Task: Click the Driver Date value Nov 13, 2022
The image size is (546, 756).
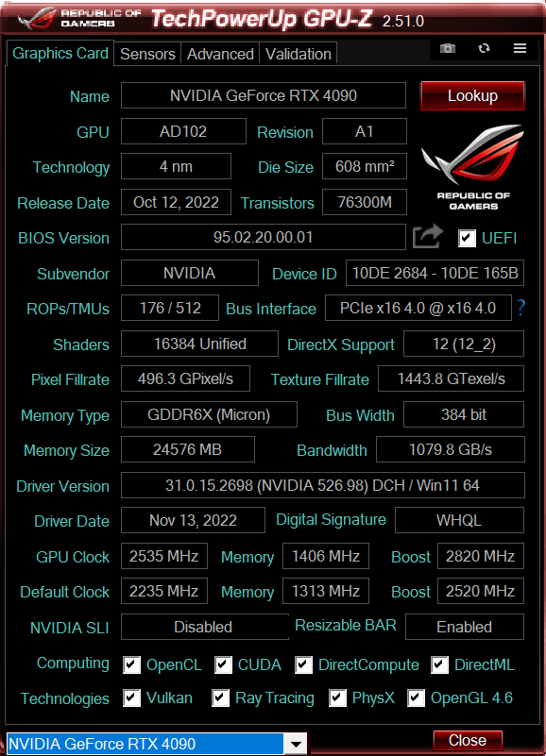Action: tap(193, 520)
